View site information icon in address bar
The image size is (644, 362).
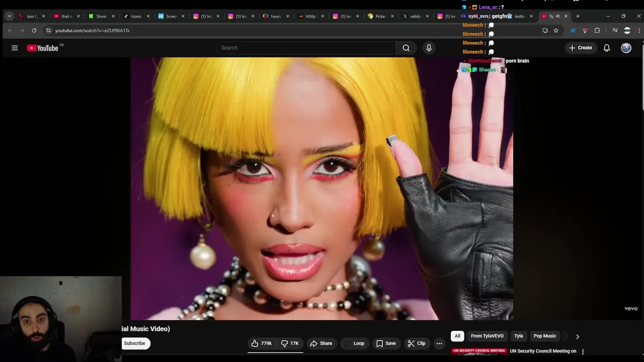[48, 31]
